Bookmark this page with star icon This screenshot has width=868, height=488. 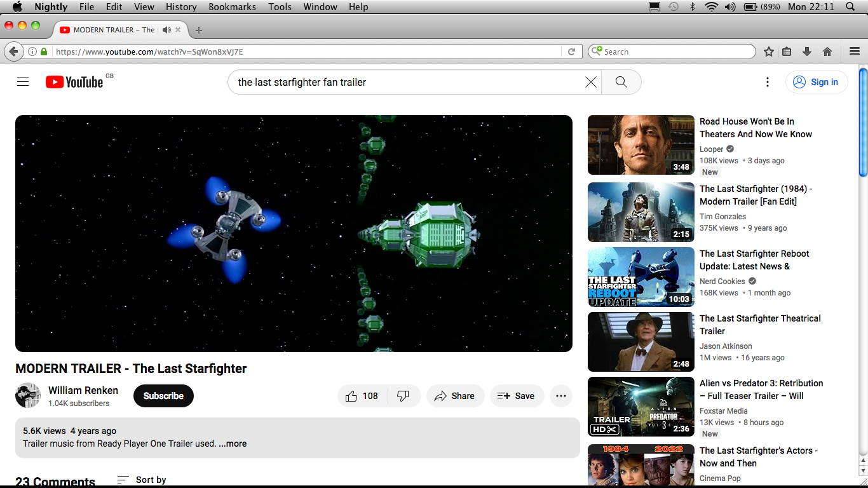point(769,51)
